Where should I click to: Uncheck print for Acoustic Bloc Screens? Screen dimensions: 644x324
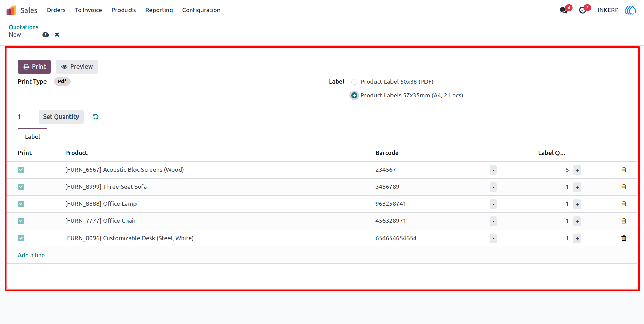[21, 170]
